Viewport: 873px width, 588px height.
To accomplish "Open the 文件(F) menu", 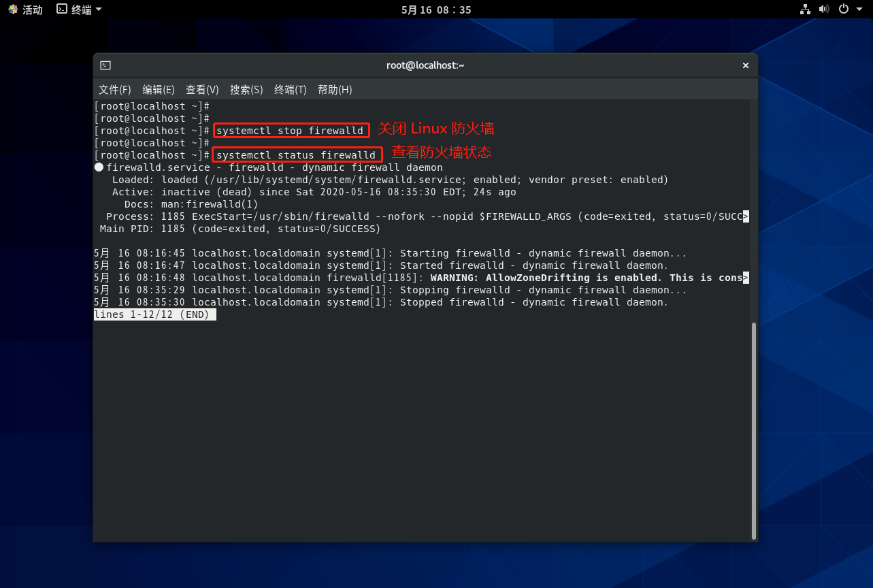I will pyautogui.click(x=114, y=90).
